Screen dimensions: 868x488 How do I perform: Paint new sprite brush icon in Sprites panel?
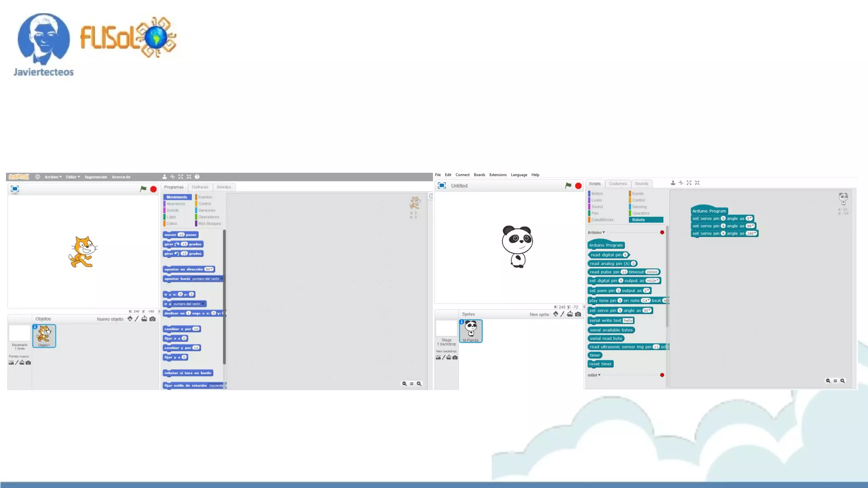coord(562,314)
